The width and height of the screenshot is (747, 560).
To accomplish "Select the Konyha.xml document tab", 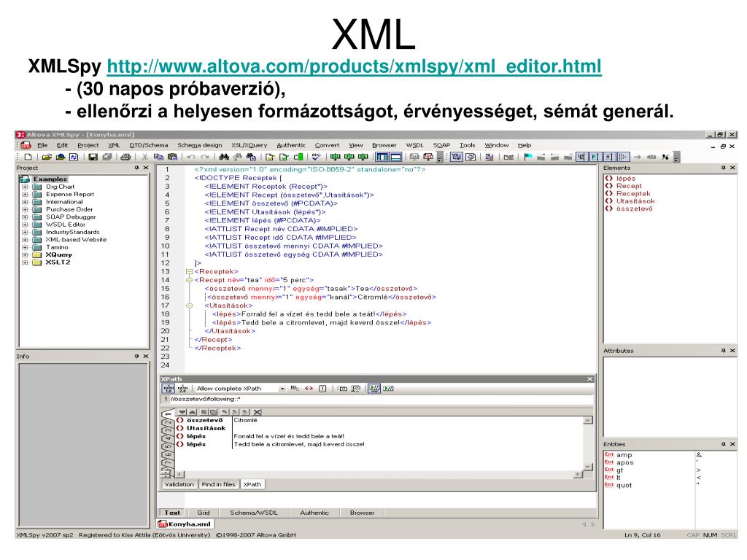I will pos(185,524).
